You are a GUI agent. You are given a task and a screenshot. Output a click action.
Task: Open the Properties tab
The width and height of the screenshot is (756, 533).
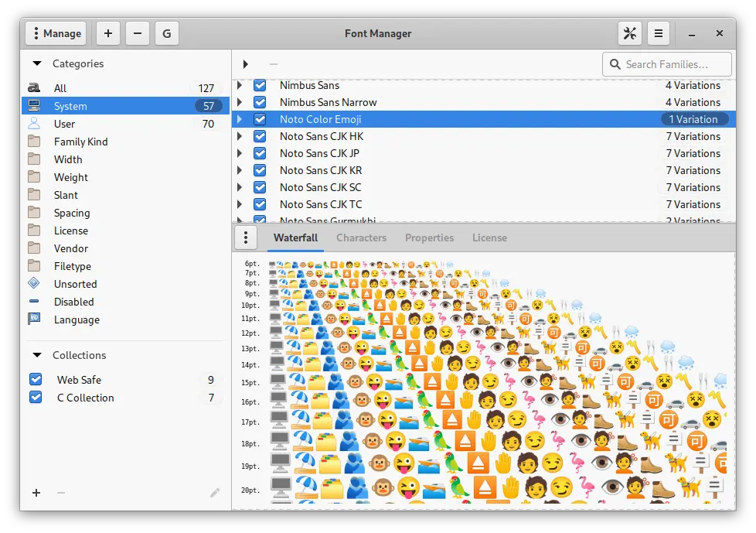[x=429, y=237]
